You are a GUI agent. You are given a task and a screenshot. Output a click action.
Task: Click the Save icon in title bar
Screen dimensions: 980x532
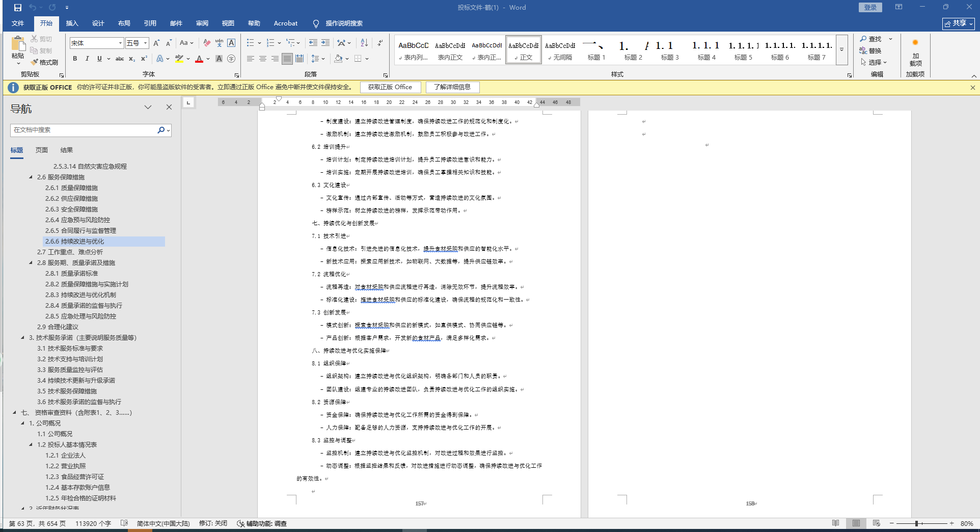(x=18, y=8)
